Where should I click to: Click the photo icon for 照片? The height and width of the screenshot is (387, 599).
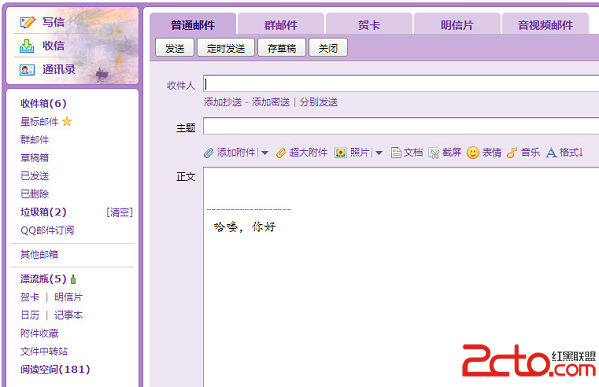pos(340,153)
